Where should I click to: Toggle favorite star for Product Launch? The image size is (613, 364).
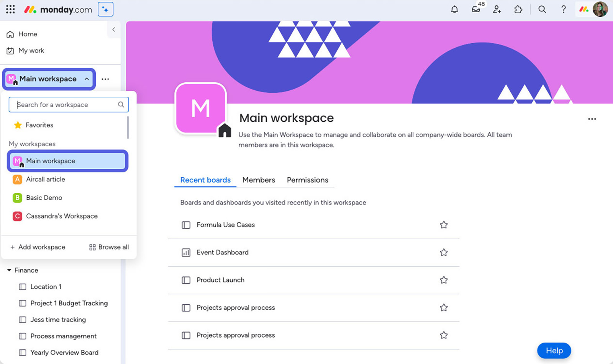[x=444, y=280]
